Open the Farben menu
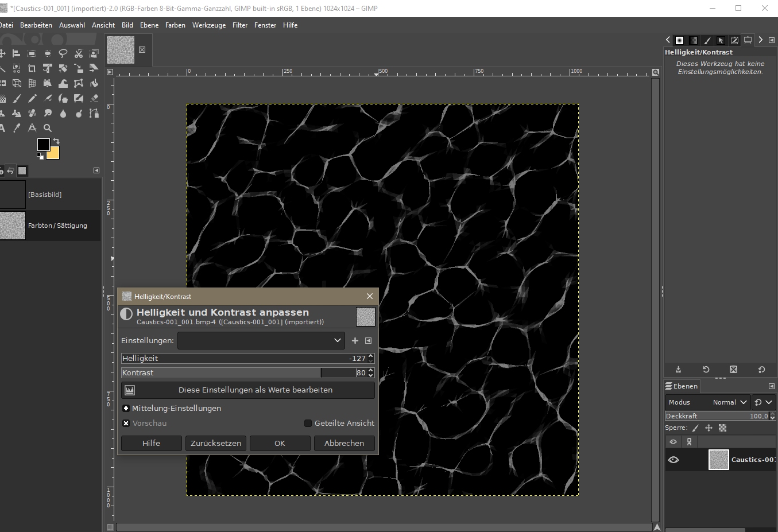Viewport: 778px width, 532px height. [x=175, y=25]
